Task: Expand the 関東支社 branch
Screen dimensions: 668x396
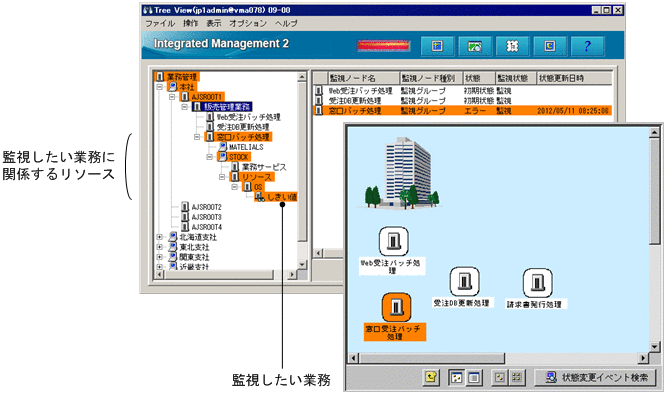Action: point(160,257)
